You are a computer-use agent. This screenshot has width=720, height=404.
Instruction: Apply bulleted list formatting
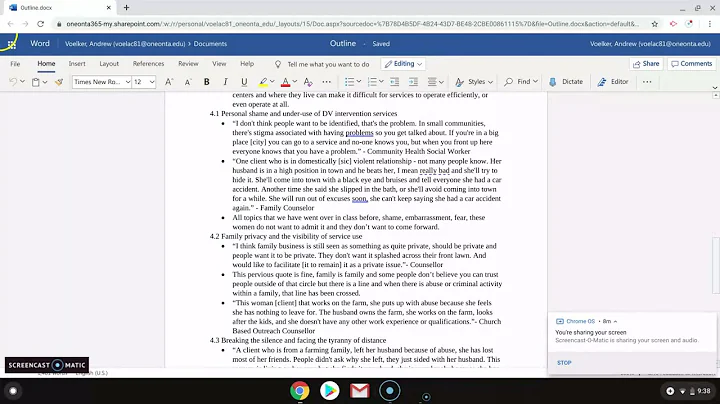click(x=349, y=82)
